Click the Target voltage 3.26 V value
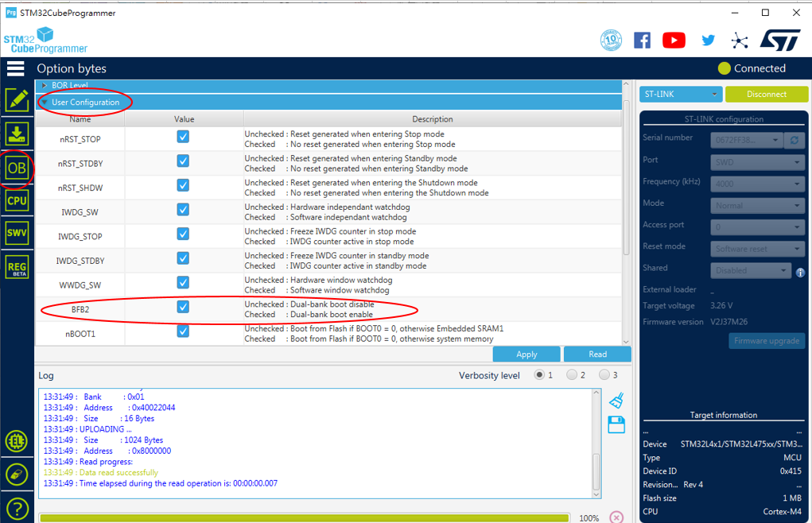The image size is (812, 523). pyautogui.click(x=721, y=305)
